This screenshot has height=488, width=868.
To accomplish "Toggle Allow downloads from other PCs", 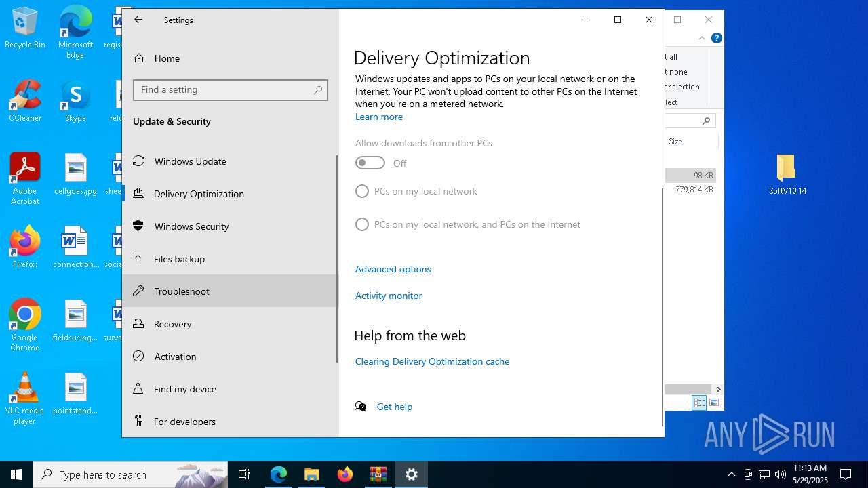I will (x=370, y=163).
